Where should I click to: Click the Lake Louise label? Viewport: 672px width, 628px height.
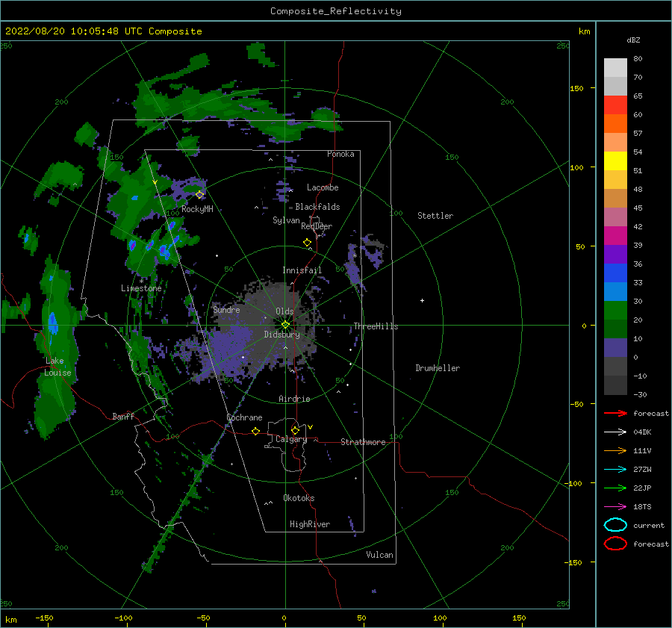57,367
